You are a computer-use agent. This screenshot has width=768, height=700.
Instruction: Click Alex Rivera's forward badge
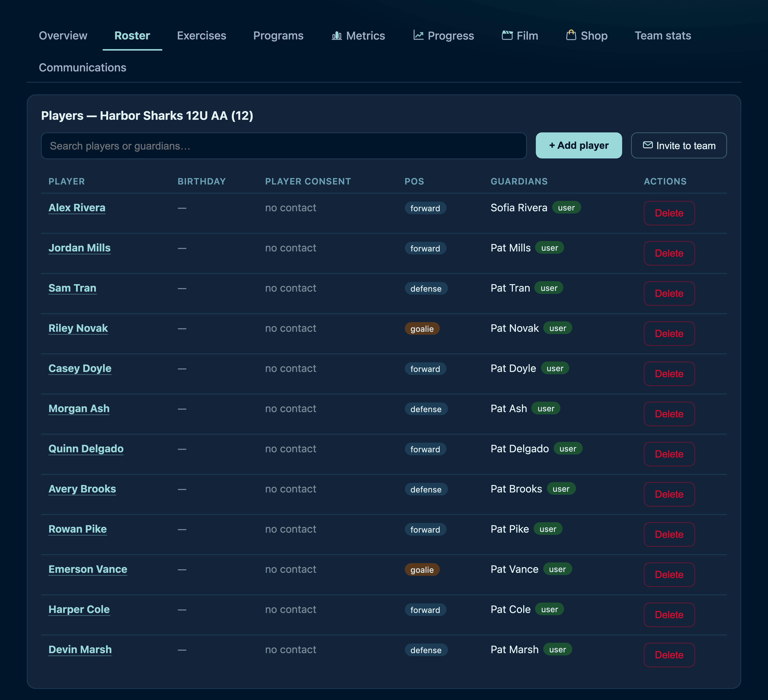(425, 208)
